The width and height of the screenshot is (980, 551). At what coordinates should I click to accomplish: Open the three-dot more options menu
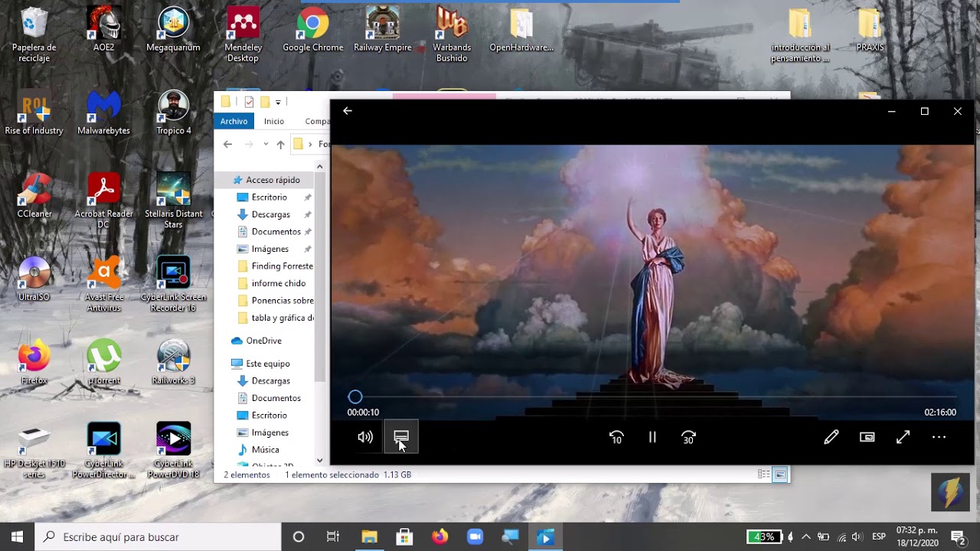pos(939,437)
